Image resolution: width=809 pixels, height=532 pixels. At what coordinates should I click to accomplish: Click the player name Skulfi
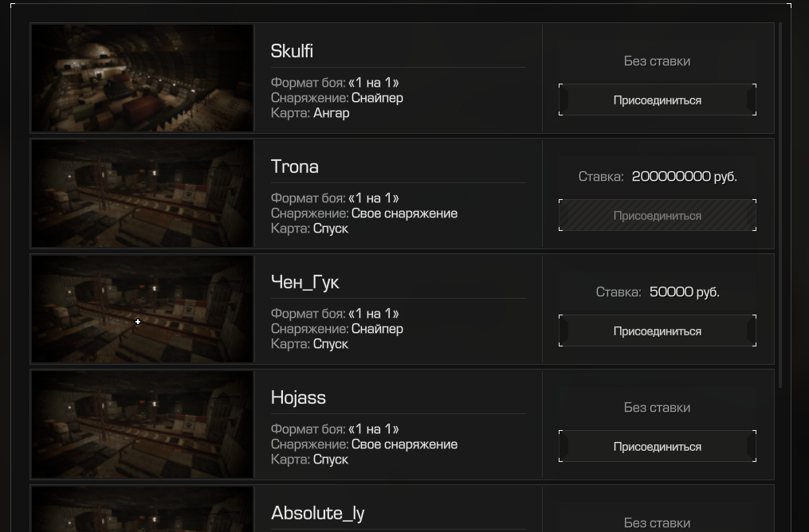point(292,51)
